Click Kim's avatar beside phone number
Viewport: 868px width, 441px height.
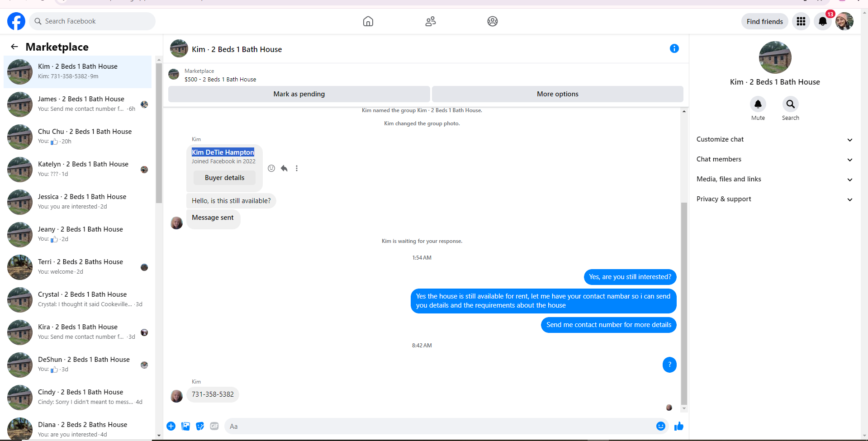pos(176,396)
